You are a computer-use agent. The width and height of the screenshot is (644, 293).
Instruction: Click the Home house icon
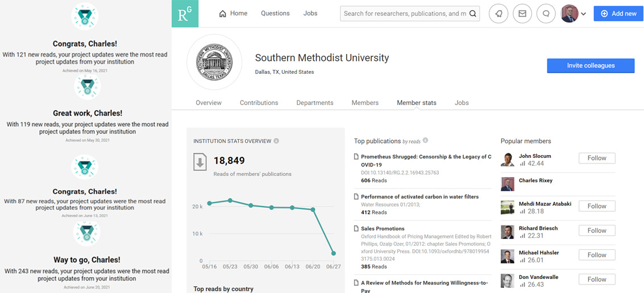click(x=223, y=14)
